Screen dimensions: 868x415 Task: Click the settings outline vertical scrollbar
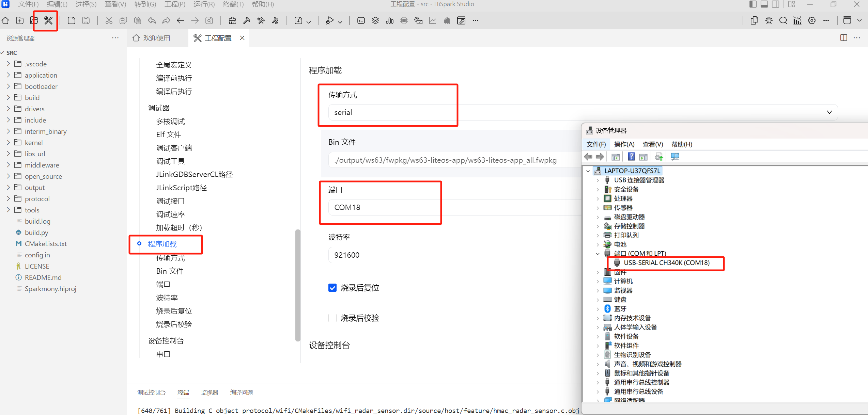(298, 285)
